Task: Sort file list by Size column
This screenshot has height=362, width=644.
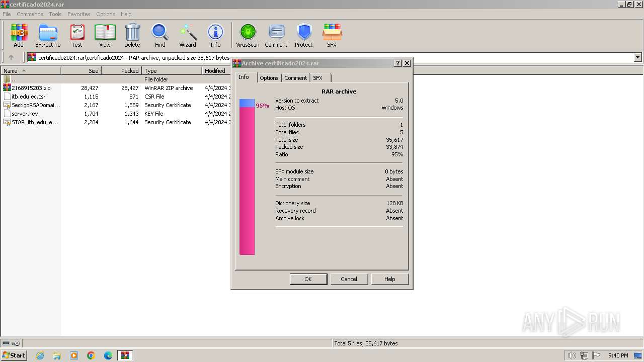Action: tap(81, 71)
